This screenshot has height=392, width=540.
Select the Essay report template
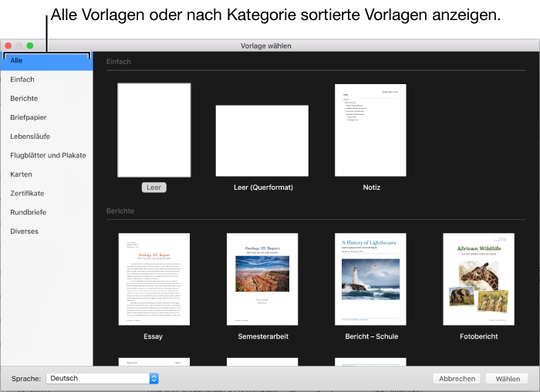[154, 279]
